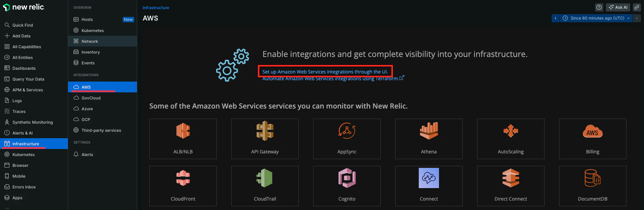The height and width of the screenshot is (210, 644).
Task: Copy permalink via link icon
Action: [x=637, y=7]
